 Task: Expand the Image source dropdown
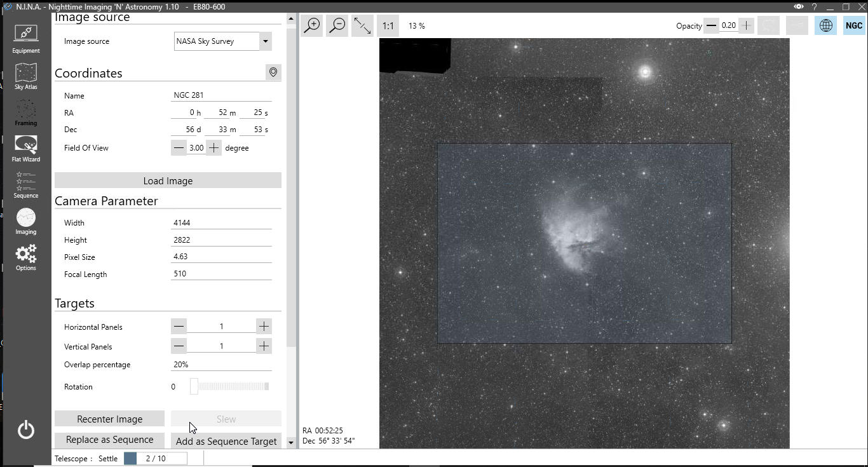pyautogui.click(x=265, y=41)
